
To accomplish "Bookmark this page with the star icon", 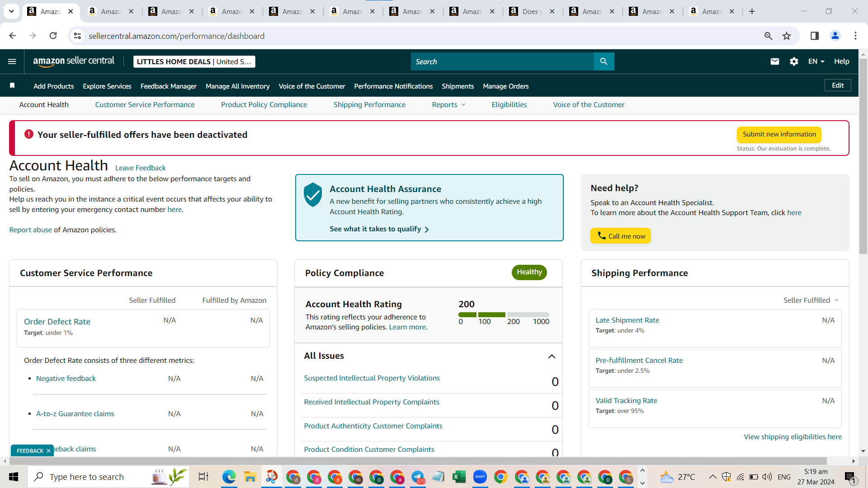I will [787, 36].
